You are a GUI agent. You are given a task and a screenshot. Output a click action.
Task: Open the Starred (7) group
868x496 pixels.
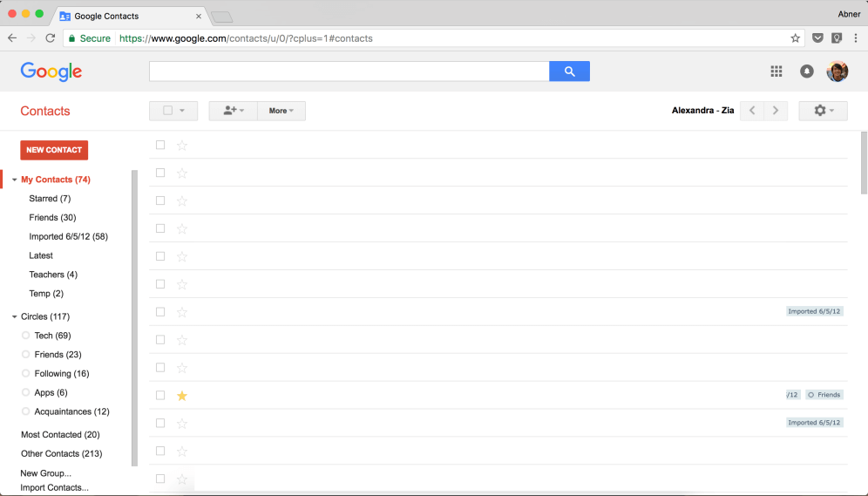[x=50, y=199]
